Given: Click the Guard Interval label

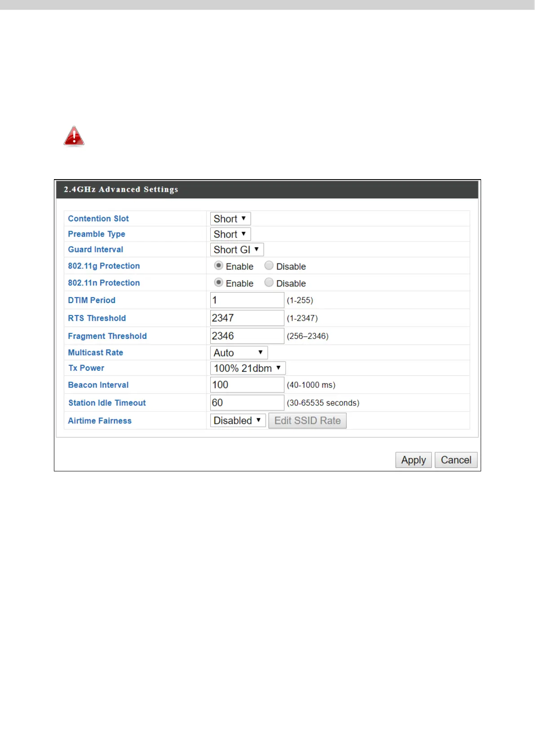Looking at the screenshot, I should 96,249.
